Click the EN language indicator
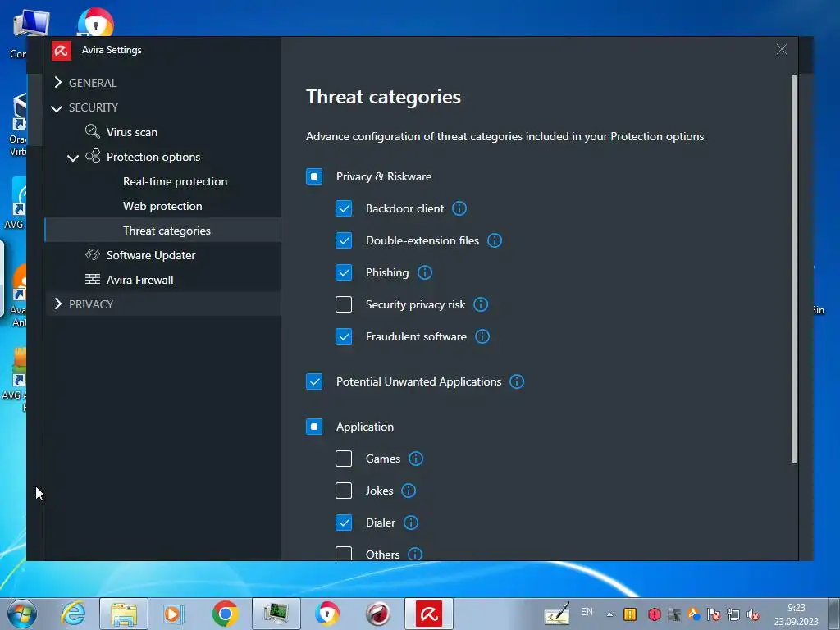Viewport: 840px width, 630px height. (x=587, y=612)
